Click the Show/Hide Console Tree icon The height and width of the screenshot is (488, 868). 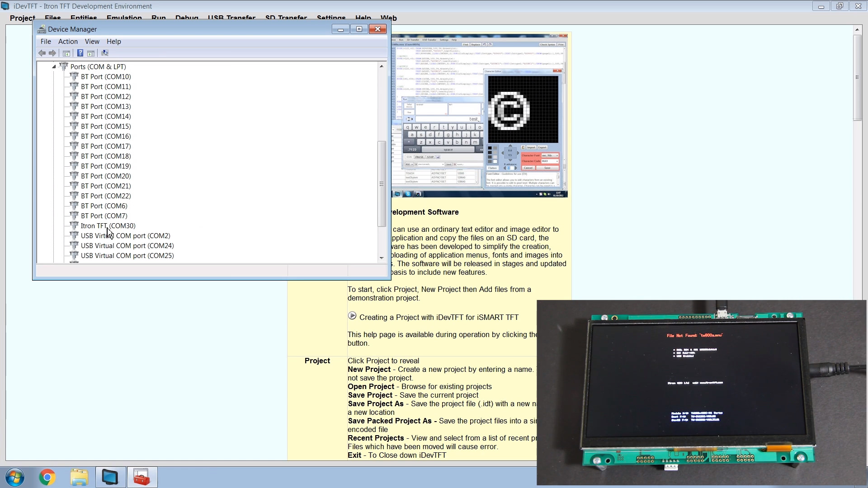66,53
